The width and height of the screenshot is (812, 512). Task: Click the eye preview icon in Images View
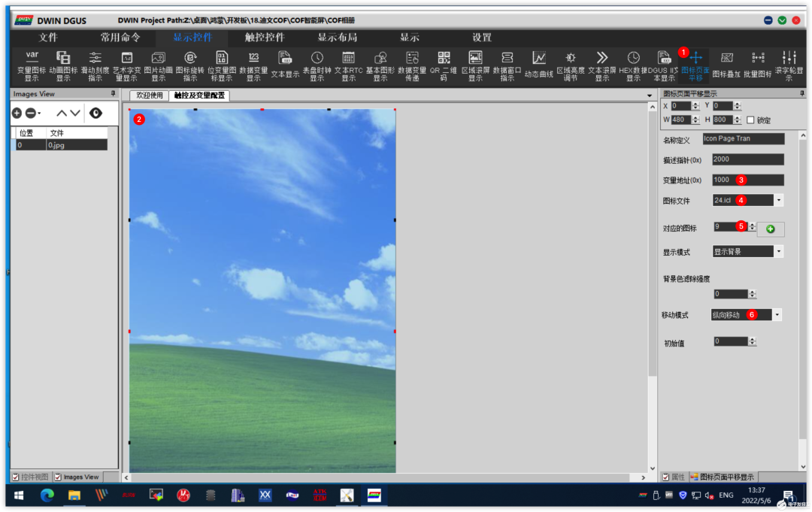[x=95, y=113]
